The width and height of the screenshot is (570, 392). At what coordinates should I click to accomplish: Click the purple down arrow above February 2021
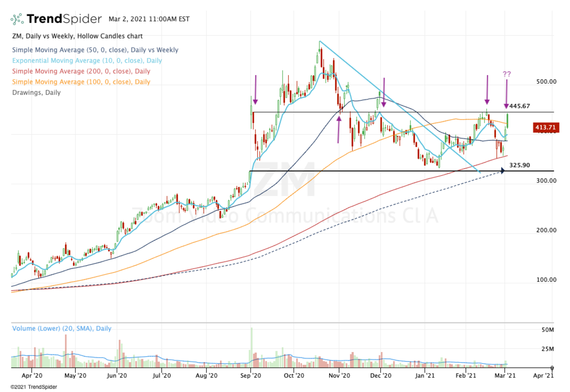tap(487, 89)
